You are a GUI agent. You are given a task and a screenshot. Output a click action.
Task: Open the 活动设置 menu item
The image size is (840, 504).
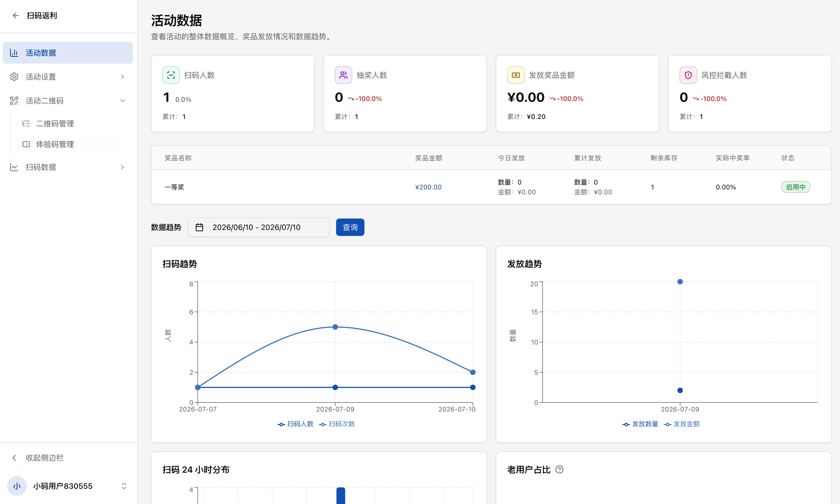(68, 77)
